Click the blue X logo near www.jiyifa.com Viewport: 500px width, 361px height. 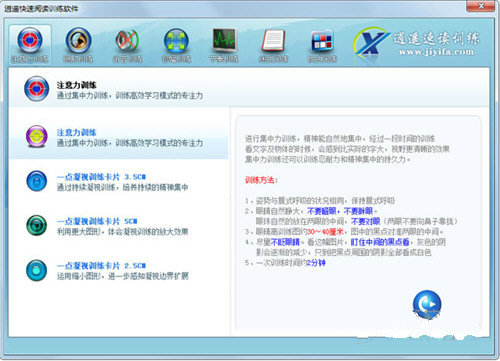pos(371,43)
